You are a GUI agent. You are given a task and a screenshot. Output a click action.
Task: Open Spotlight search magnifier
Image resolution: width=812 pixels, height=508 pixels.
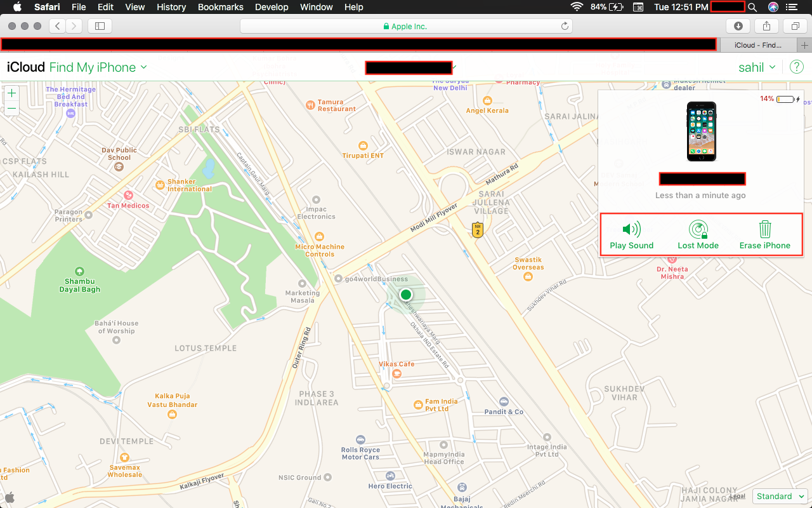[752, 7]
